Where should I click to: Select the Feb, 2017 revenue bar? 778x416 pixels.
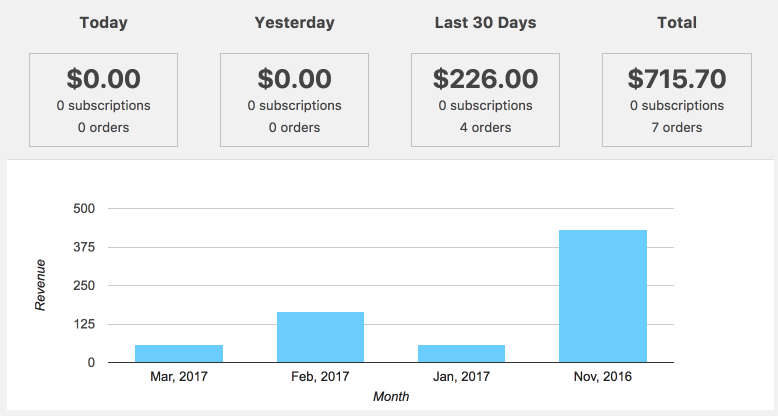(x=321, y=337)
